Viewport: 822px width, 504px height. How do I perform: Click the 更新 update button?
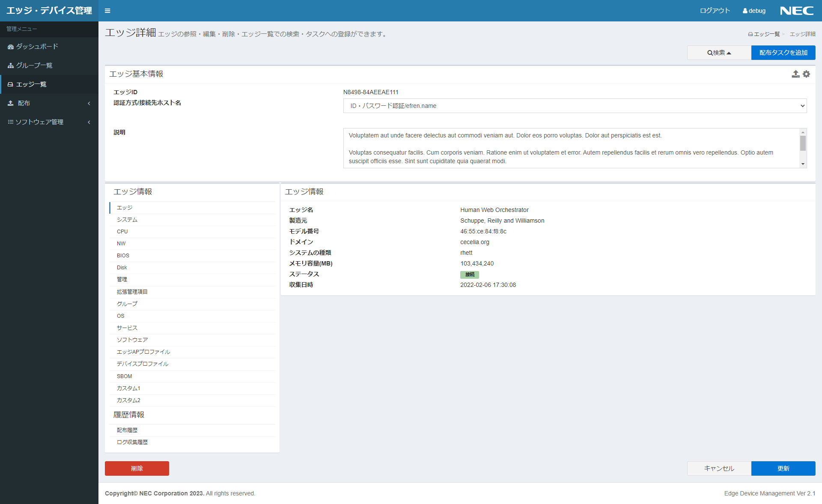pos(783,468)
